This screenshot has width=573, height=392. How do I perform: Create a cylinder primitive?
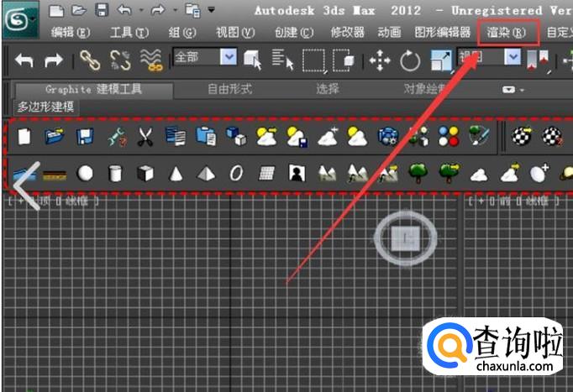pyautogui.click(x=115, y=173)
